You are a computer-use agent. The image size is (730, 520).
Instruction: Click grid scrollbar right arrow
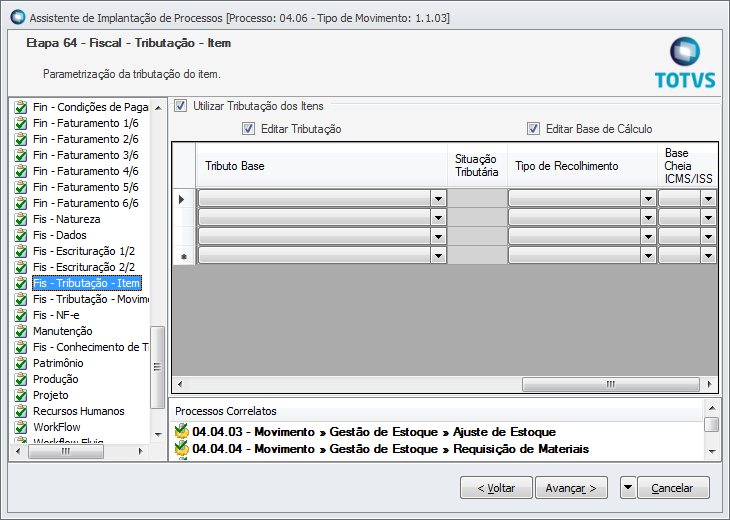pos(710,384)
